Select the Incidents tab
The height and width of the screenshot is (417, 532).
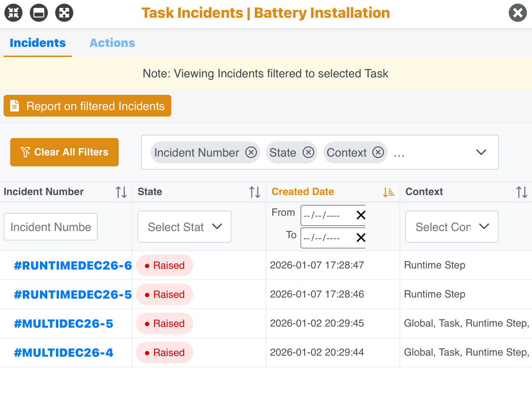tap(37, 43)
